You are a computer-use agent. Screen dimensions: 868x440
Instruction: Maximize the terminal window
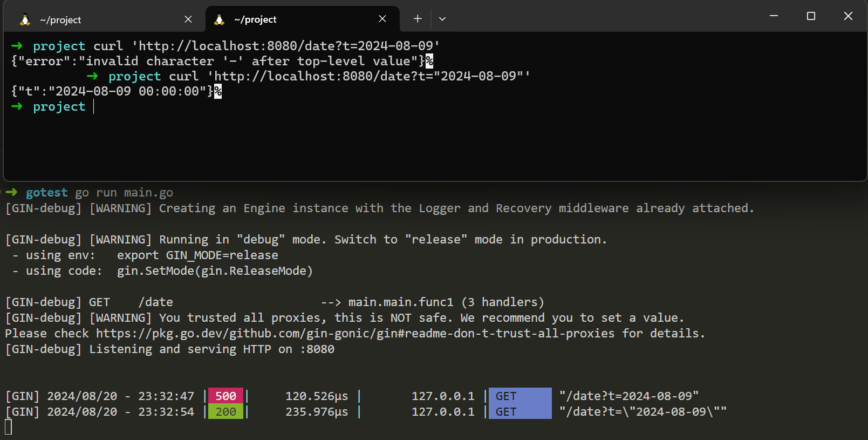coord(811,16)
